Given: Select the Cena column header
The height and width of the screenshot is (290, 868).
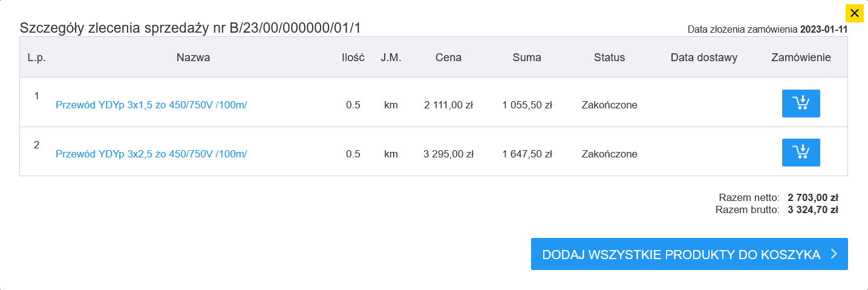Looking at the screenshot, I should [x=448, y=58].
